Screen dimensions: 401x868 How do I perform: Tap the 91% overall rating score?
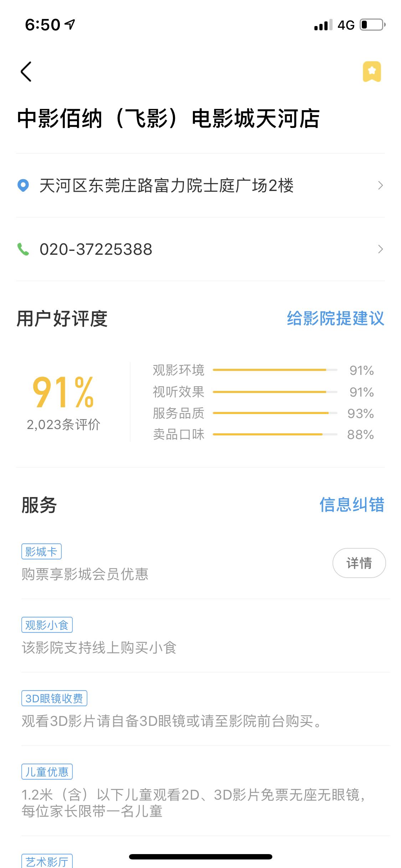[x=63, y=392]
